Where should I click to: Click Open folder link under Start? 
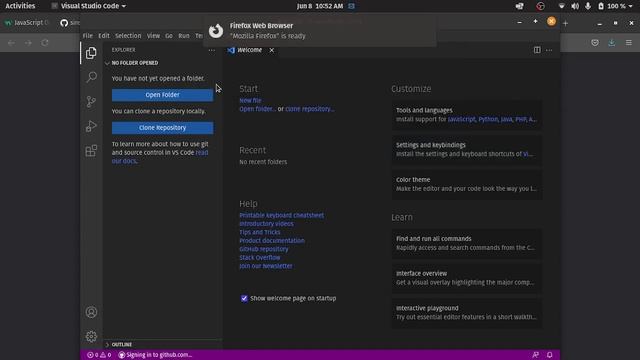257,109
